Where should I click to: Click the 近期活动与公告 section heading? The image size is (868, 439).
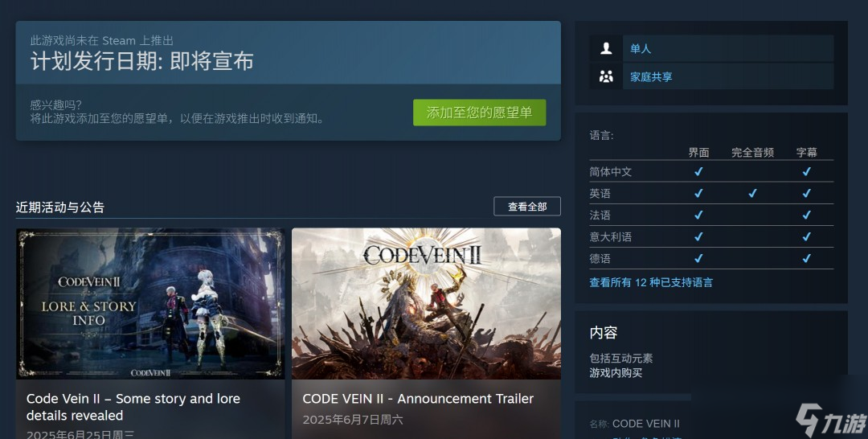59,207
